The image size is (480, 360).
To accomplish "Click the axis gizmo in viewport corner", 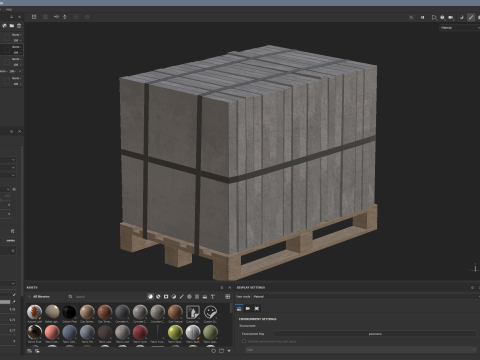I will pos(475,268).
